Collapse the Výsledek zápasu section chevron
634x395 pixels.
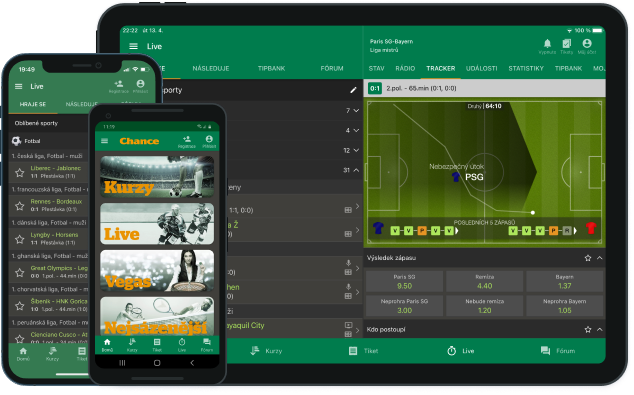tap(600, 258)
